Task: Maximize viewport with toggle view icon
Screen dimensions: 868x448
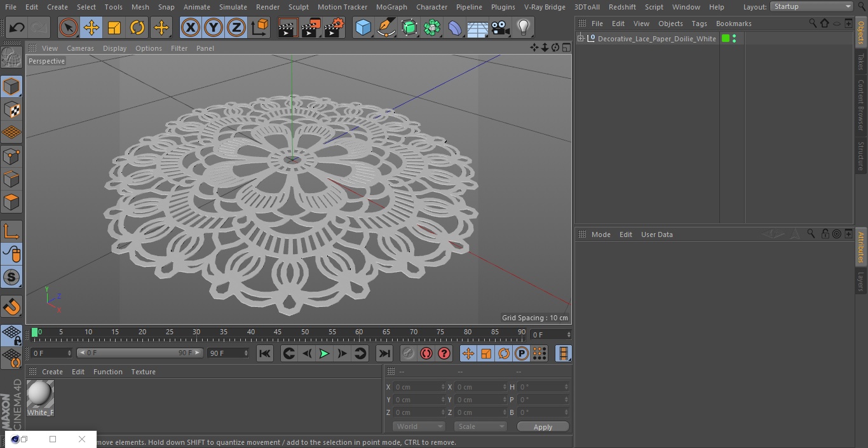Action: pos(566,48)
